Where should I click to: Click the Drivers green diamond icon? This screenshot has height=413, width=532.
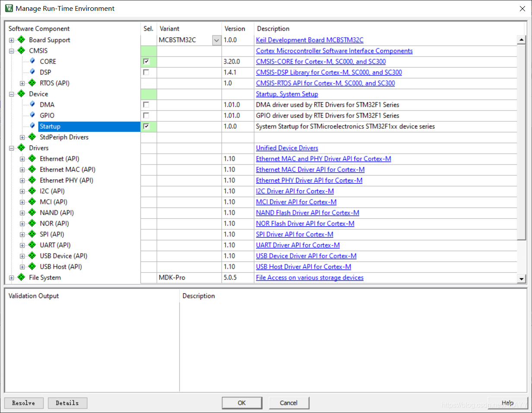[22, 148]
